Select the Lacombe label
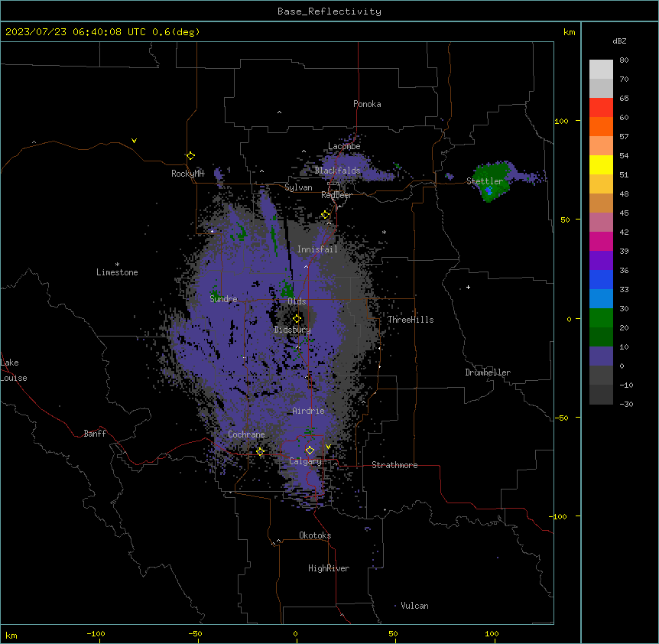The height and width of the screenshot is (644, 659). pyautogui.click(x=344, y=146)
